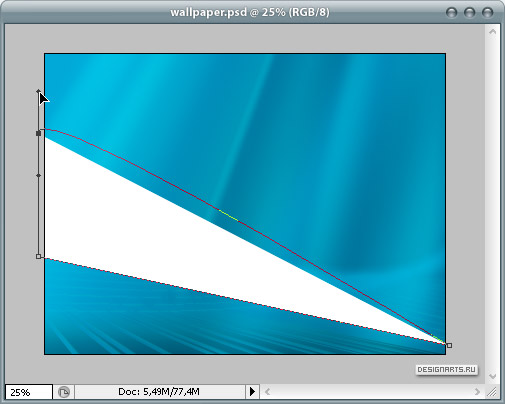Click the horizontal scrollbar left arrow
505x404 pixels.
tap(267, 392)
